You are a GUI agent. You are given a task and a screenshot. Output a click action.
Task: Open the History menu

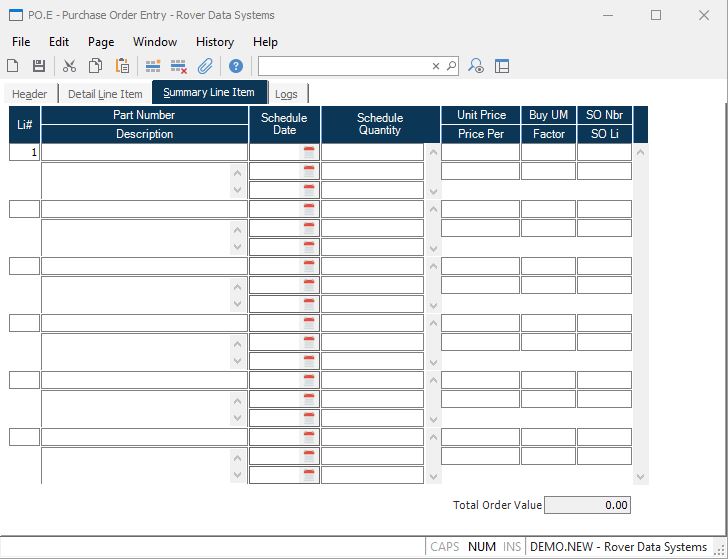click(x=214, y=42)
